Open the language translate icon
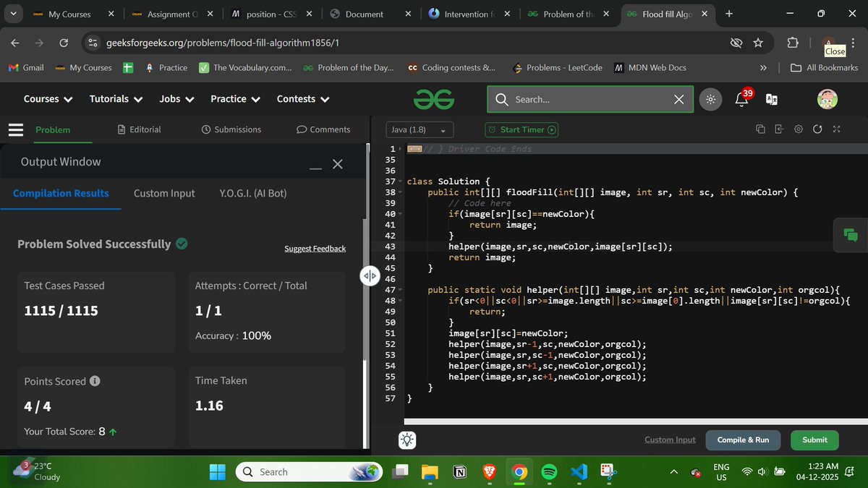The height and width of the screenshot is (488, 868). click(772, 100)
